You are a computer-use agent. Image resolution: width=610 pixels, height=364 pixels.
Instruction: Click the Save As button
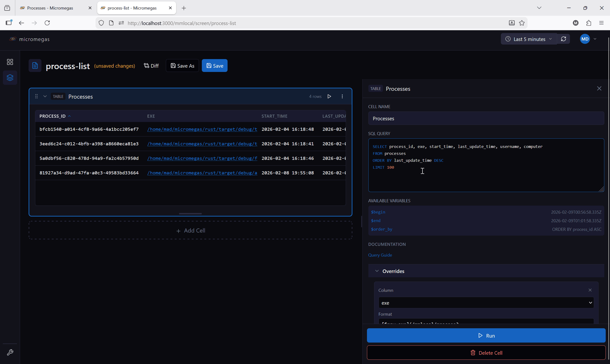pos(182,66)
